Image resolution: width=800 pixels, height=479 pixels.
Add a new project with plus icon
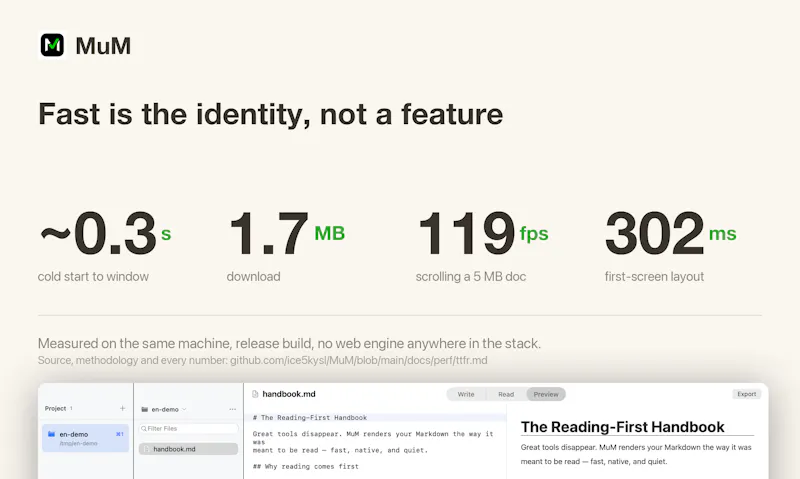(x=122, y=408)
